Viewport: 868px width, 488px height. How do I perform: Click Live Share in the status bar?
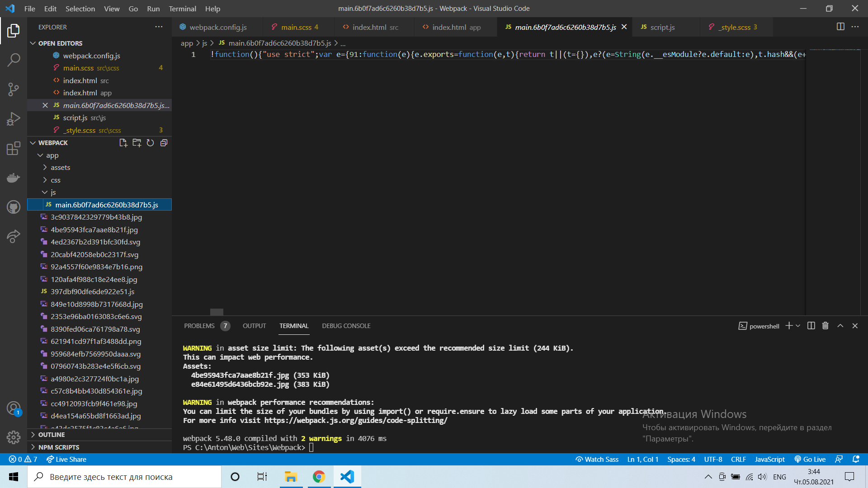(66, 459)
